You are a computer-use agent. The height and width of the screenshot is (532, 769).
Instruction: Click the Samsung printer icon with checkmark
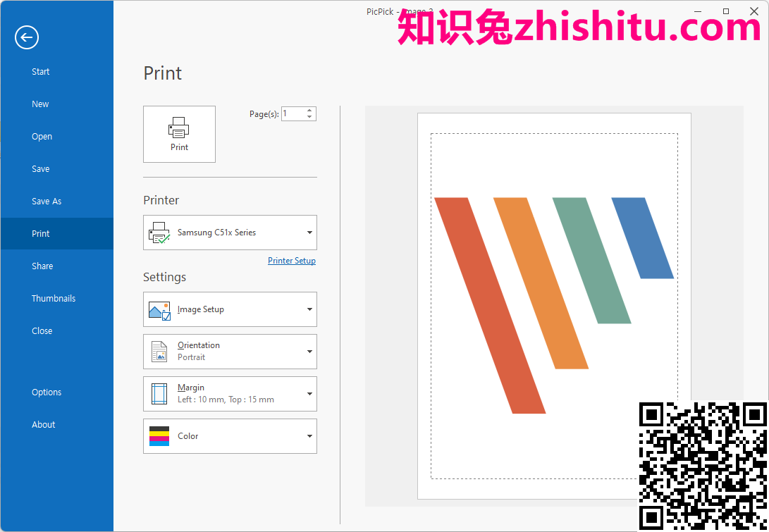159,233
